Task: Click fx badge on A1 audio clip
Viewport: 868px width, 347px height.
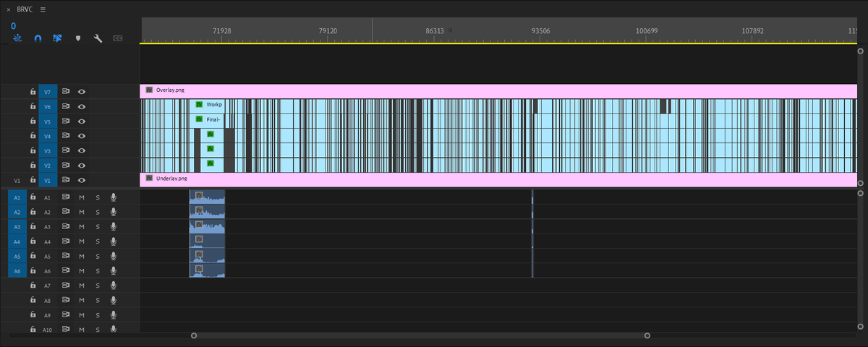Action: click(x=199, y=195)
